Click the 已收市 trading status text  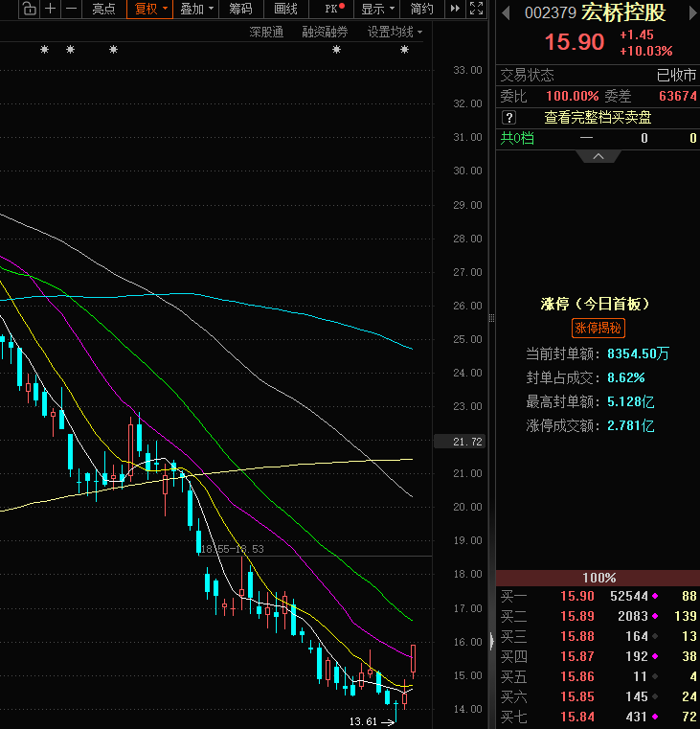(676, 75)
